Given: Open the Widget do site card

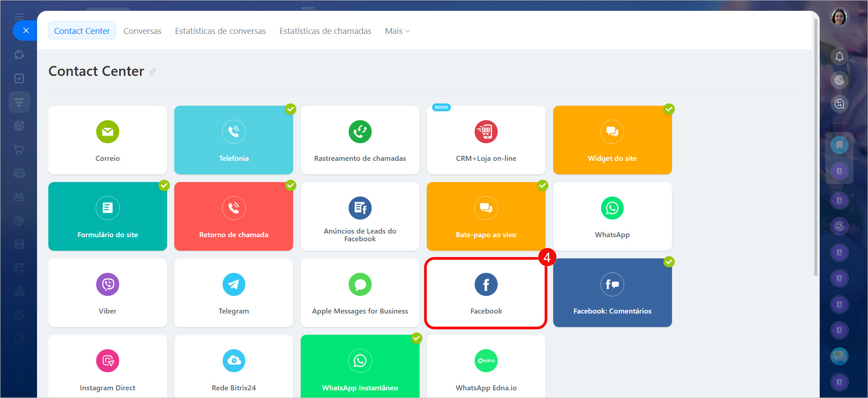Looking at the screenshot, I should click(x=612, y=140).
